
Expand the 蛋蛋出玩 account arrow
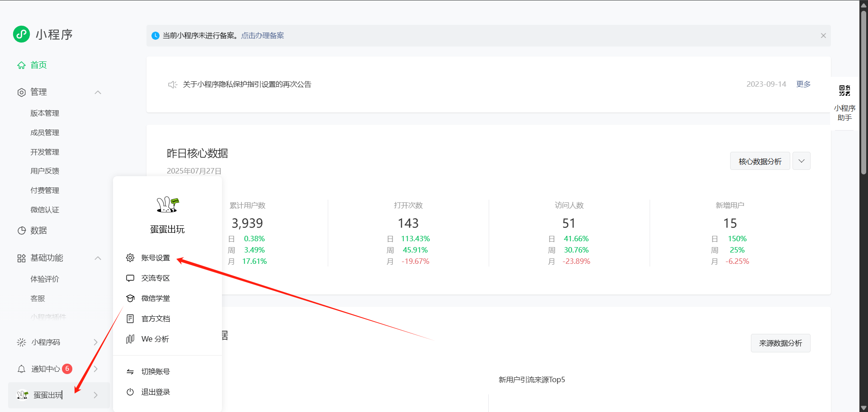click(95, 395)
